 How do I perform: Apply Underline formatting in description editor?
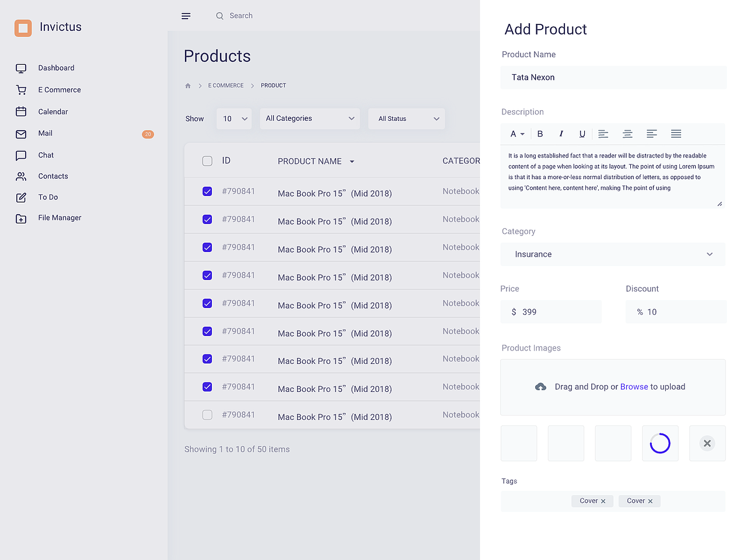point(582,134)
